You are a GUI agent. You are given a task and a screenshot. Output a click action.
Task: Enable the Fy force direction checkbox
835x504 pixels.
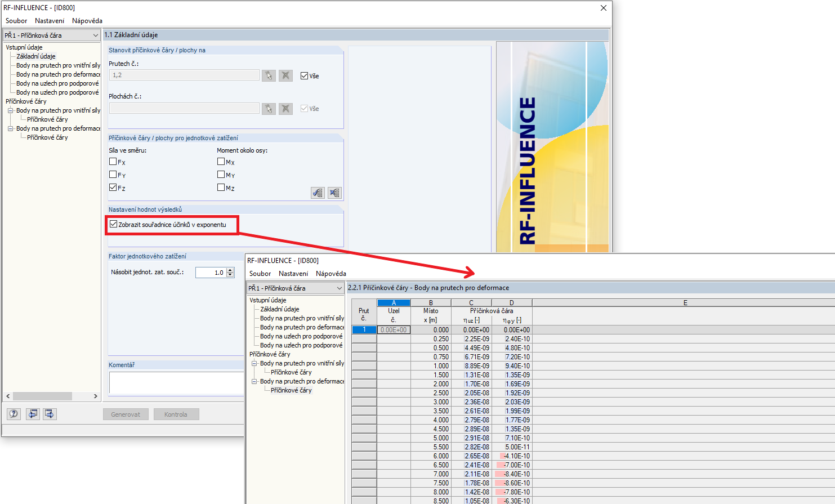coord(113,175)
